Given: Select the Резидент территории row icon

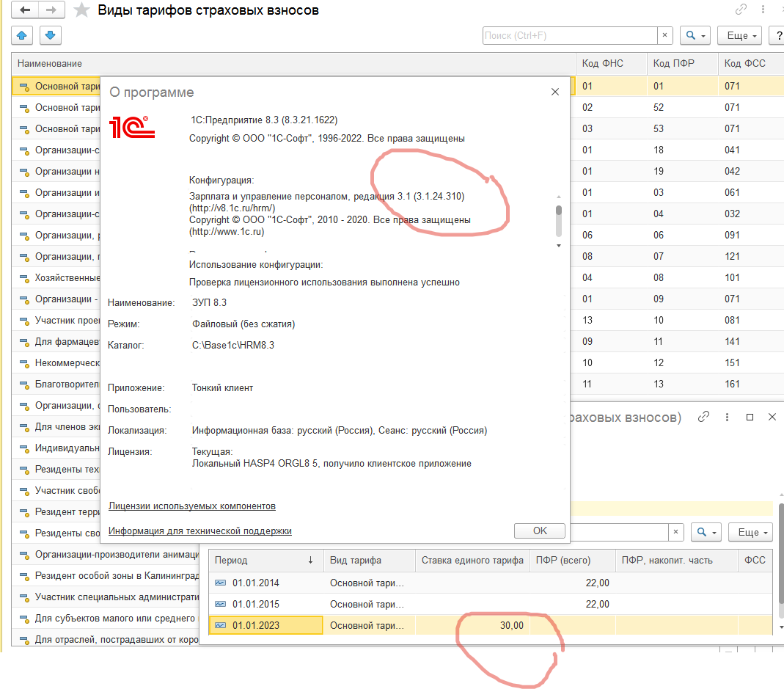Looking at the screenshot, I should pos(24,512).
